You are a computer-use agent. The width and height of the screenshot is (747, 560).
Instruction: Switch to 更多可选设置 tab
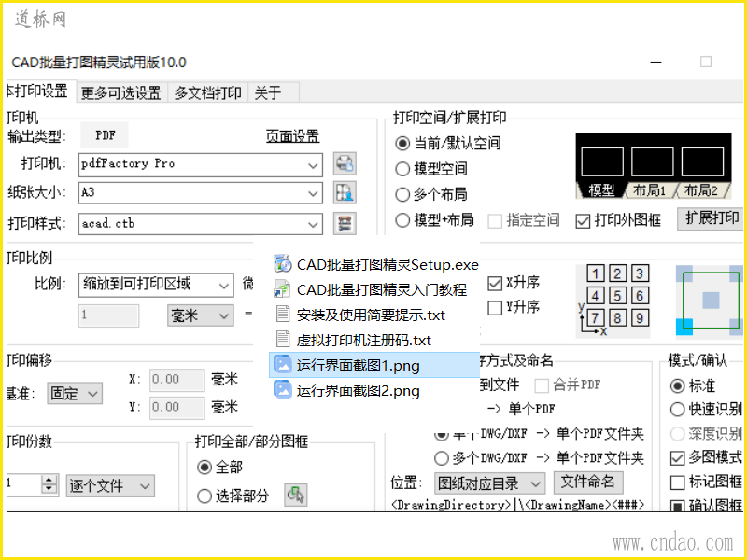(121, 92)
